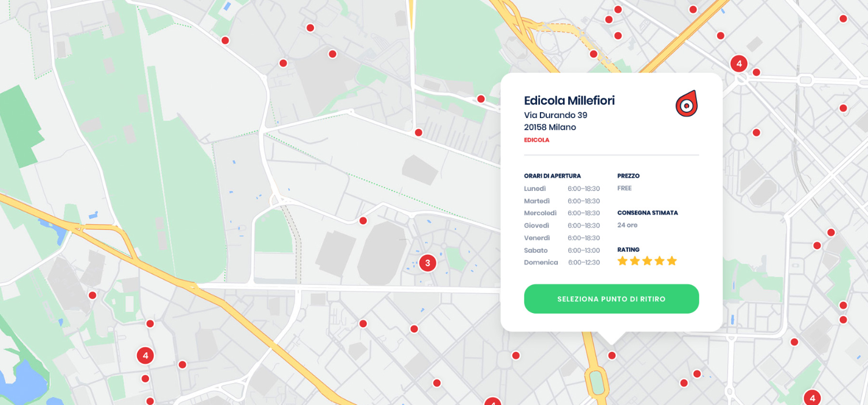Screen dimensions: 868x405
Task: Click the FREE price value
Action: pyautogui.click(x=624, y=189)
